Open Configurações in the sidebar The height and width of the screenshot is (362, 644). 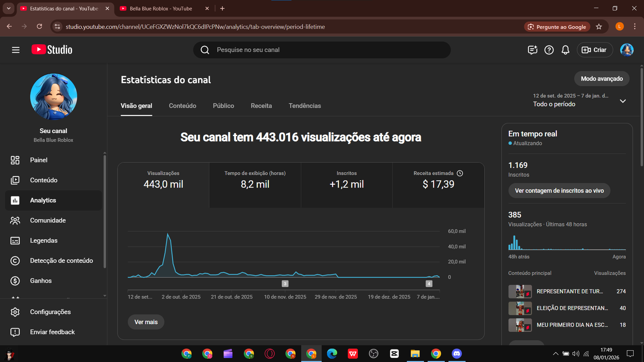coord(50,312)
